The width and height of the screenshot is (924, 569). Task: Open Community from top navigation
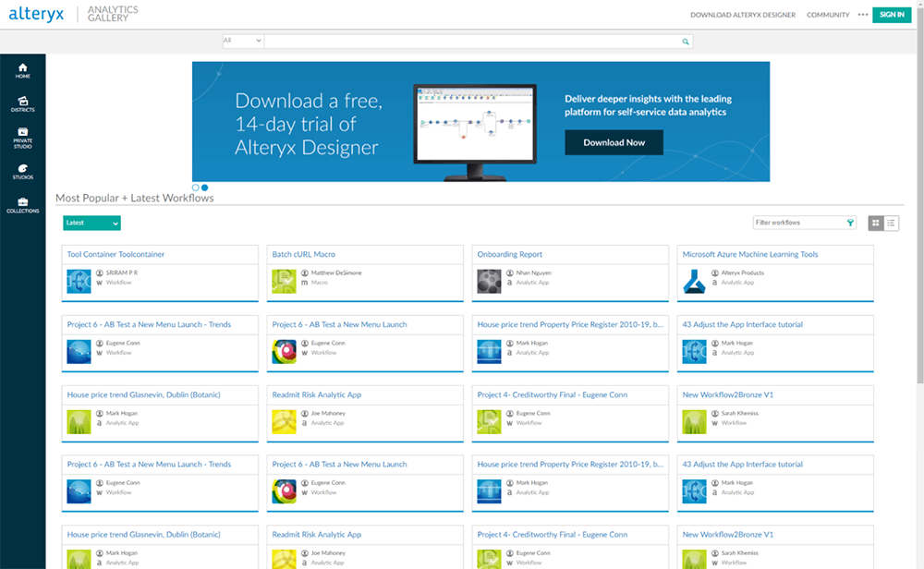(x=828, y=15)
